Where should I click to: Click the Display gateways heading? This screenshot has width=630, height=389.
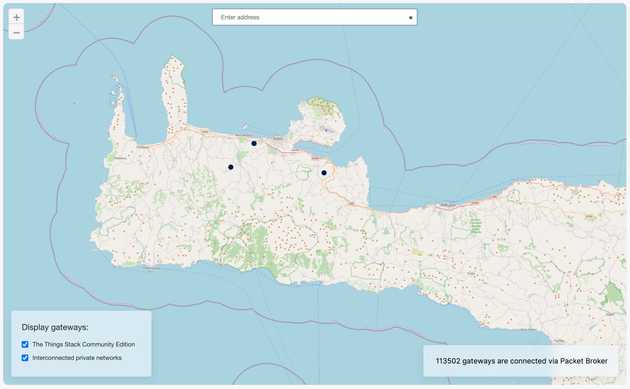click(55, 327)
